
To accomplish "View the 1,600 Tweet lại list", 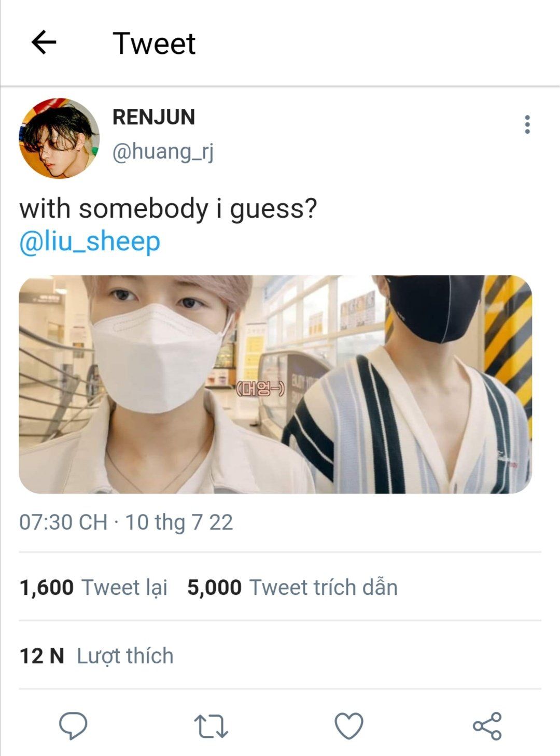I will point(93,588).
